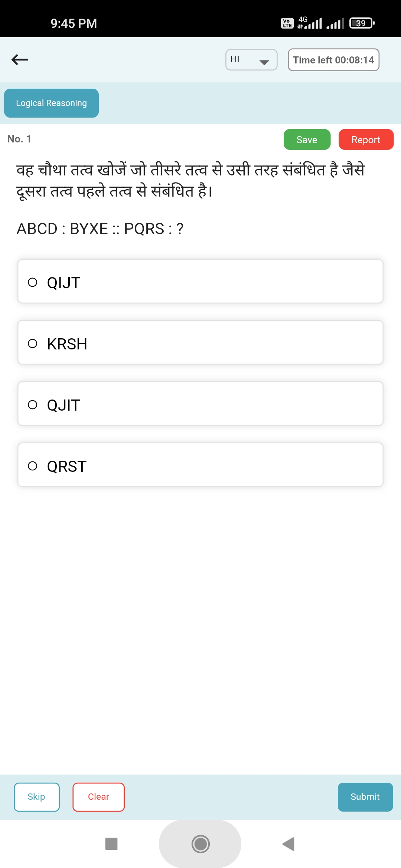Click the dropdown arrow beside HI
The width and height of the screenshot is (401, 868).
[x=264, y=62]
